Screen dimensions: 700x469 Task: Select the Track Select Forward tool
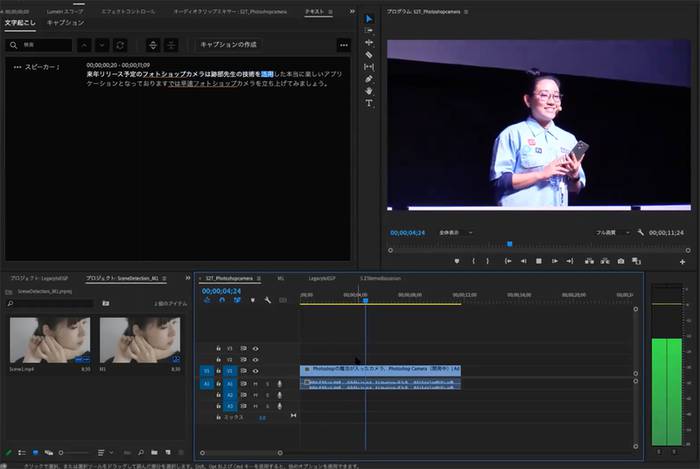point(369,30)
